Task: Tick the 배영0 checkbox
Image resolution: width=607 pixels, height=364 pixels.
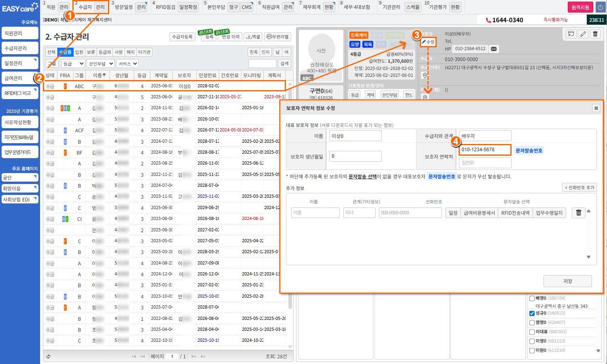Action: point(532,298)
